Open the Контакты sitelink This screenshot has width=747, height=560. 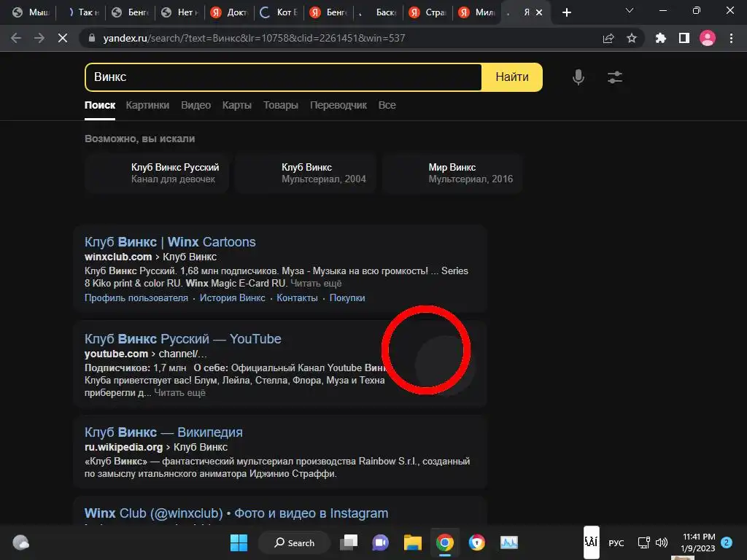click(x=298, y=298)
